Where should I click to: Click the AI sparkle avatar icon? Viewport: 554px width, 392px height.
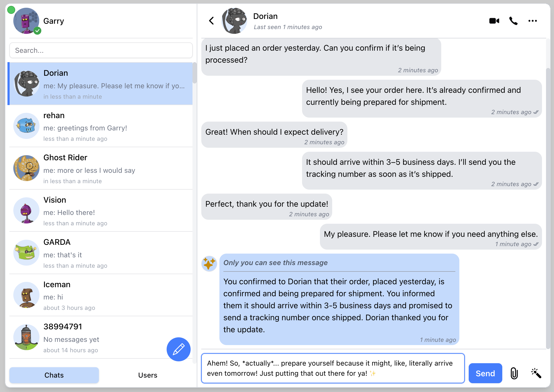coord(209,263)
